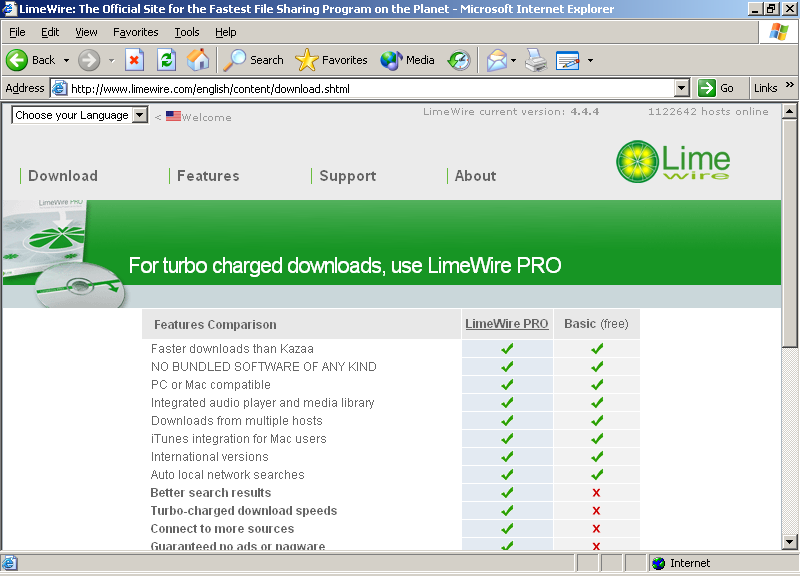Click 'iTunes integration for Mac users' text
This screenshot has height=576, width=800.
(239, 439)
